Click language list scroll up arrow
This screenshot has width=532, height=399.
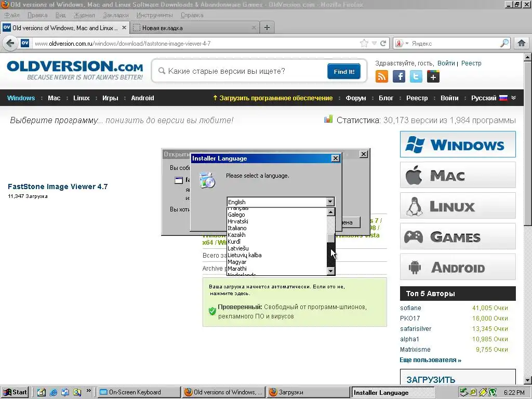(331, 212)
